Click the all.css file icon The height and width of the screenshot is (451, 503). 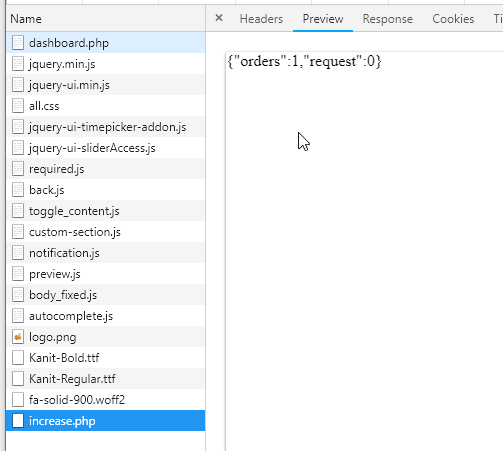click(18, 106)
